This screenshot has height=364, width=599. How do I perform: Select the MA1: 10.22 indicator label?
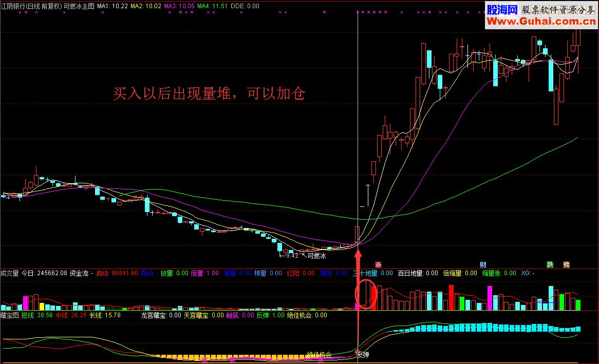(113, 6)
